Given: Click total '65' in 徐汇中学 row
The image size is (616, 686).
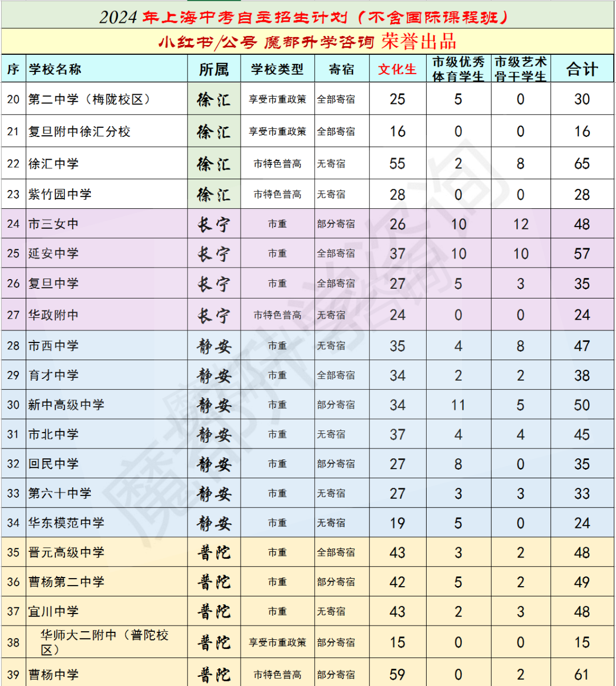Looking at the screenshot, I should [x=582, y=164].
